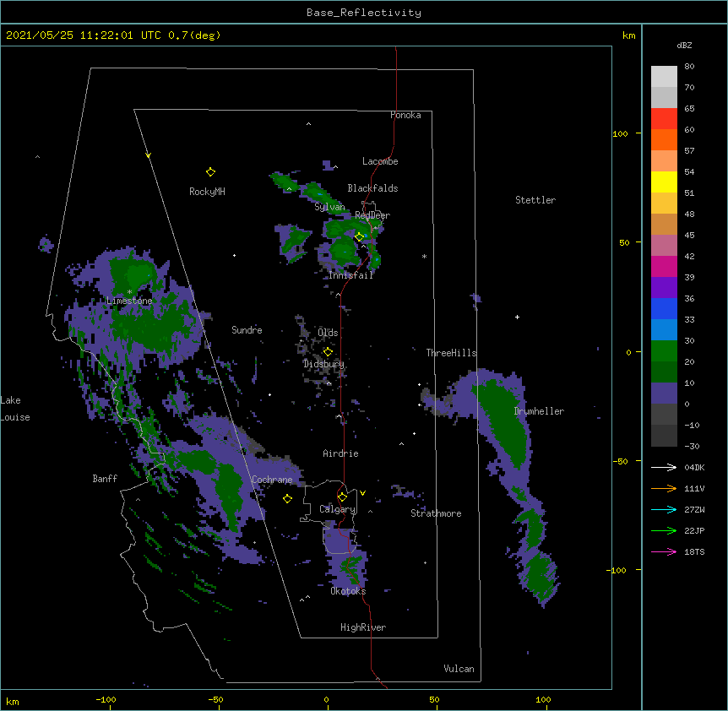The width and height of the screenshot is (728, 711).
Task: Click the Lake Louise label
Action: pyautogui.click(x=15, y=409)
